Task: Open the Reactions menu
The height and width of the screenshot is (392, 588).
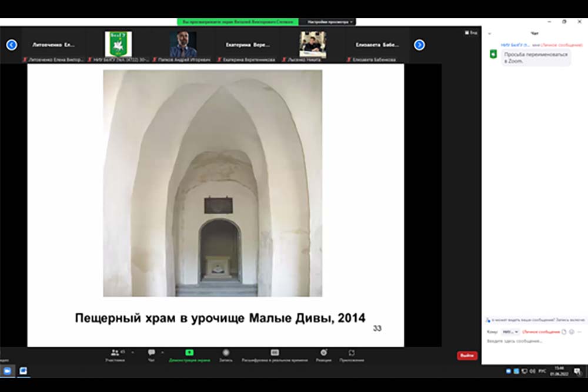Action: (323, 355)
